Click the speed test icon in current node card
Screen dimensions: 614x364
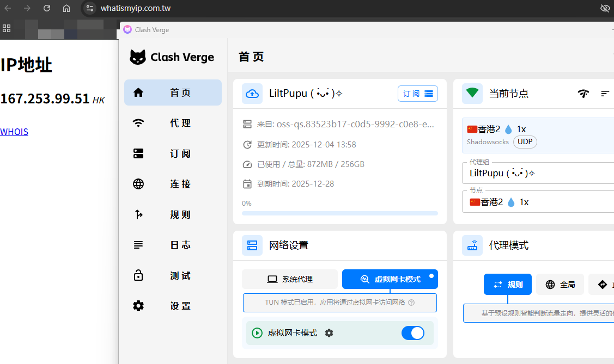tap(583, 94)
